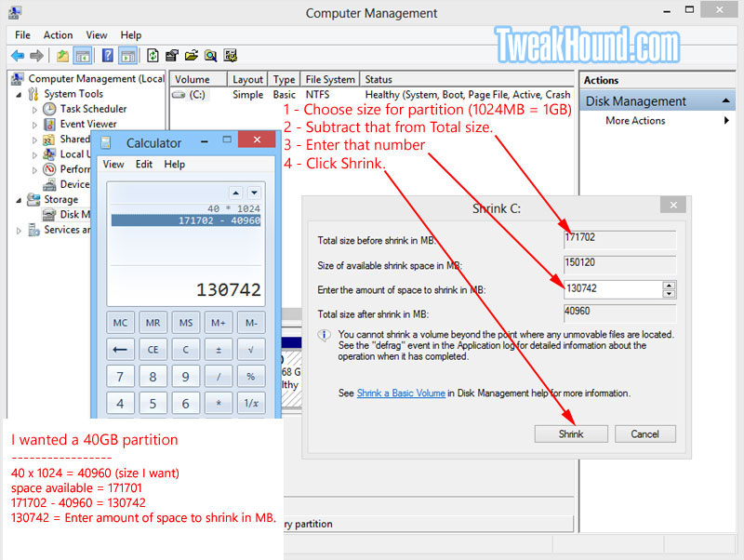Click the Shared Folders tree icon
744x560 pixels.
49,140
